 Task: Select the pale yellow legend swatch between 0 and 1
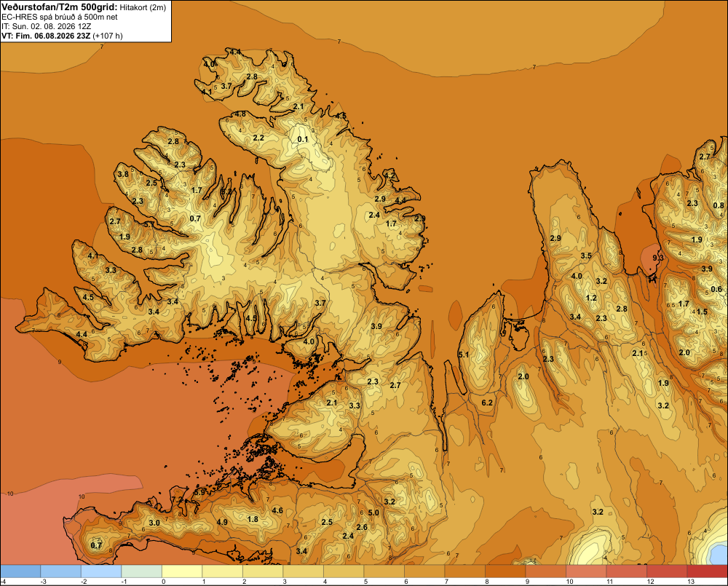pyautogui.click(x=182, y=571)
